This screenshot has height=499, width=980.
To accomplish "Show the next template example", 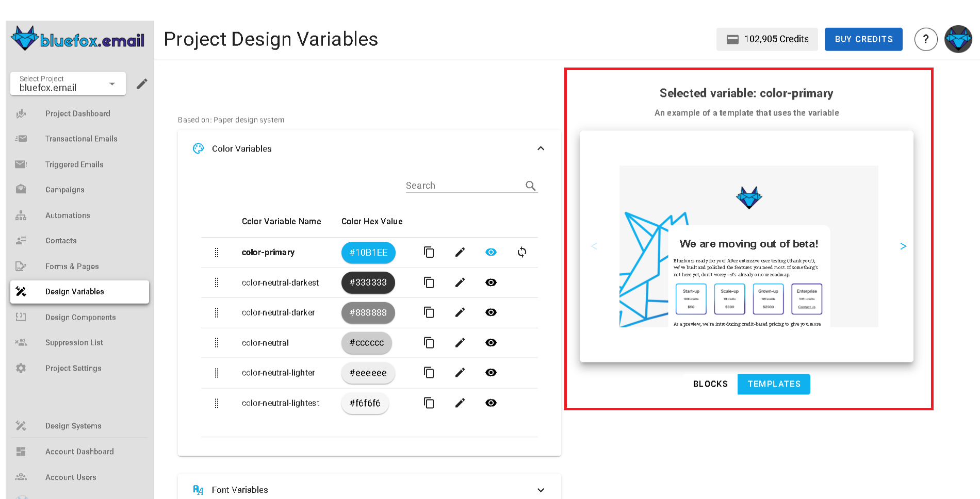I will [903, 246].
